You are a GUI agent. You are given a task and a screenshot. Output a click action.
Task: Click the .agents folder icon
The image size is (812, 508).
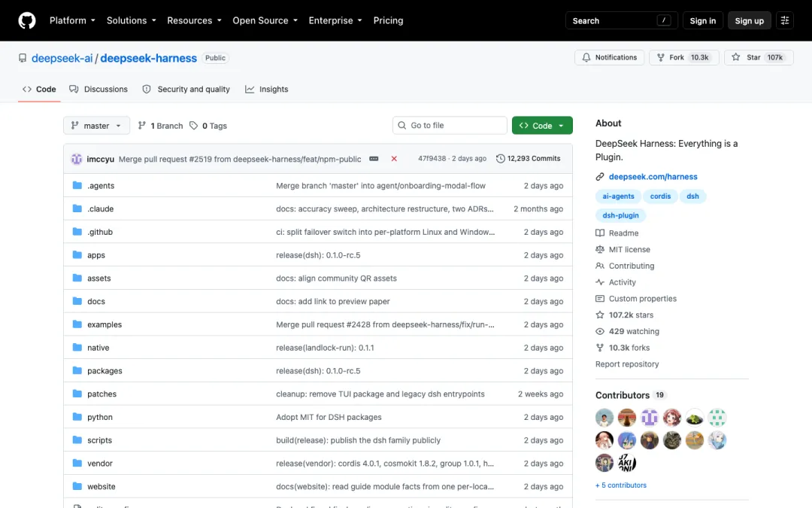77,186
